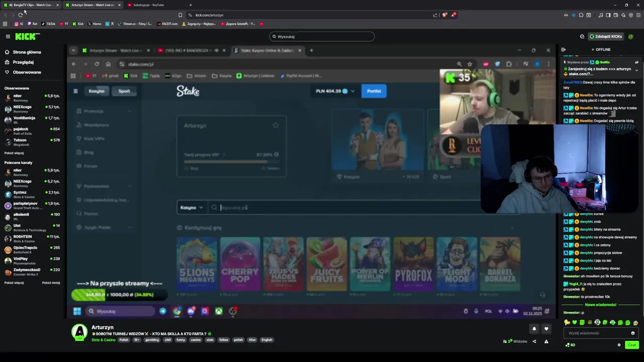Go to Przeglądaj browse page
This screenshot has width=644, height=362.
click(19, 62)
